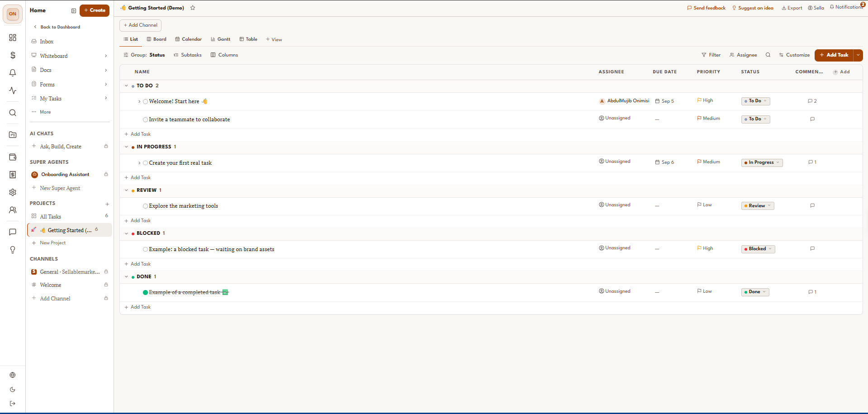Click the Notifications bell at top right
The height and width of the screenshot is (414, 868).
[x=846, y=7]
